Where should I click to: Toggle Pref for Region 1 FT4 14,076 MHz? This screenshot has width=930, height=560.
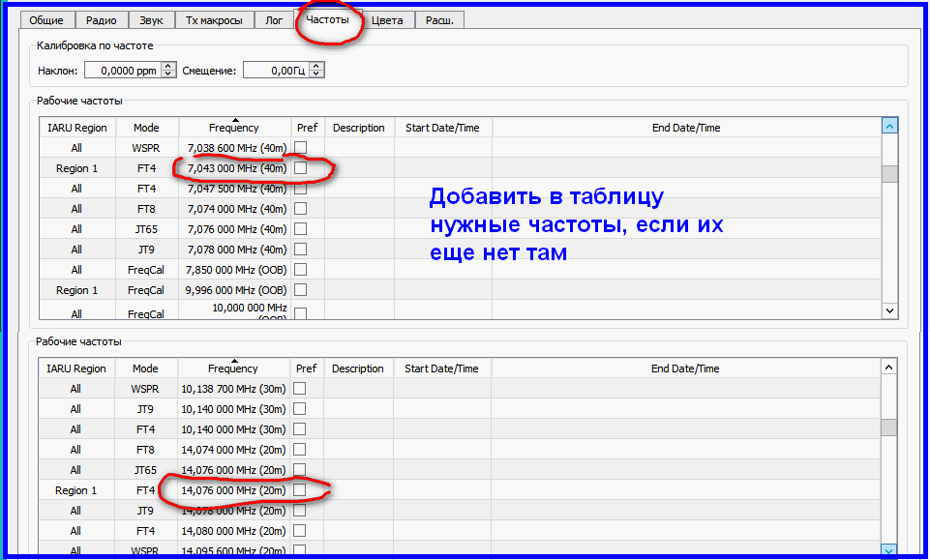click(x=300, y=490)
